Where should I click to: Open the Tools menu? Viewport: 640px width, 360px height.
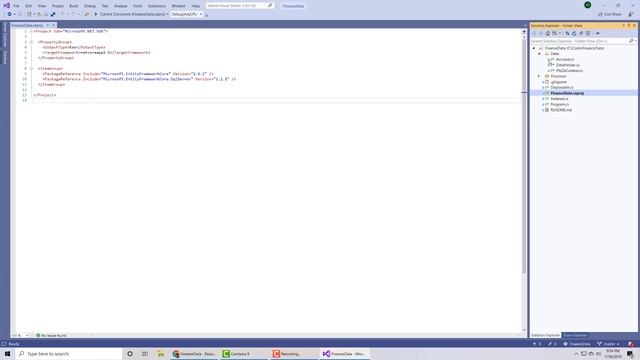[x=138, y=6]
